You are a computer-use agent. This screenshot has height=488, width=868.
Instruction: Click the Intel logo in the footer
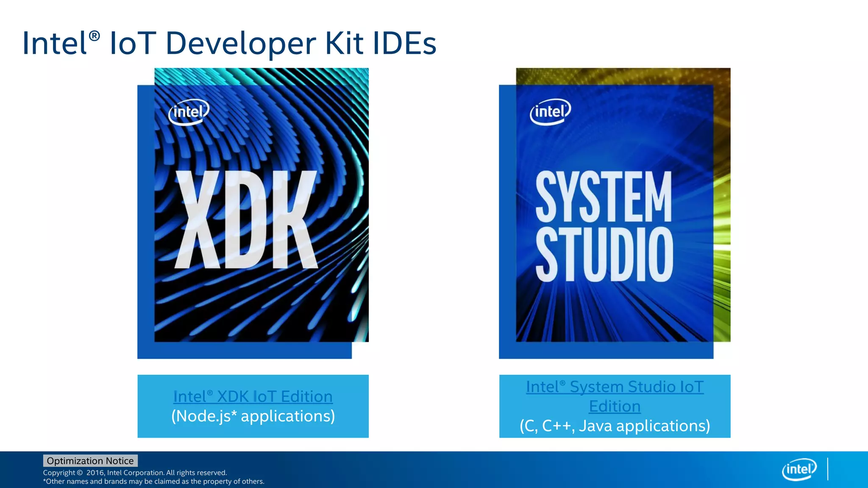click(x=799, y=469)
